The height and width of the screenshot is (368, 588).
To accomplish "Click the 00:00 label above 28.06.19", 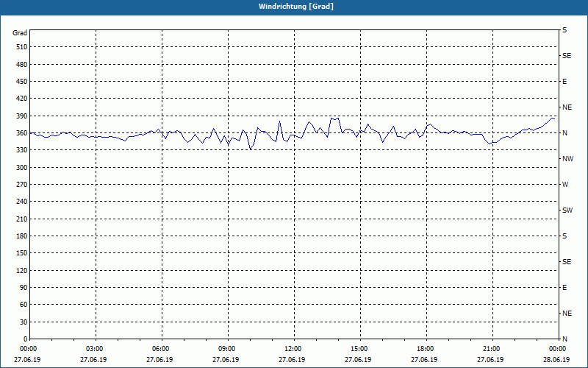I will tap(559, 349).
